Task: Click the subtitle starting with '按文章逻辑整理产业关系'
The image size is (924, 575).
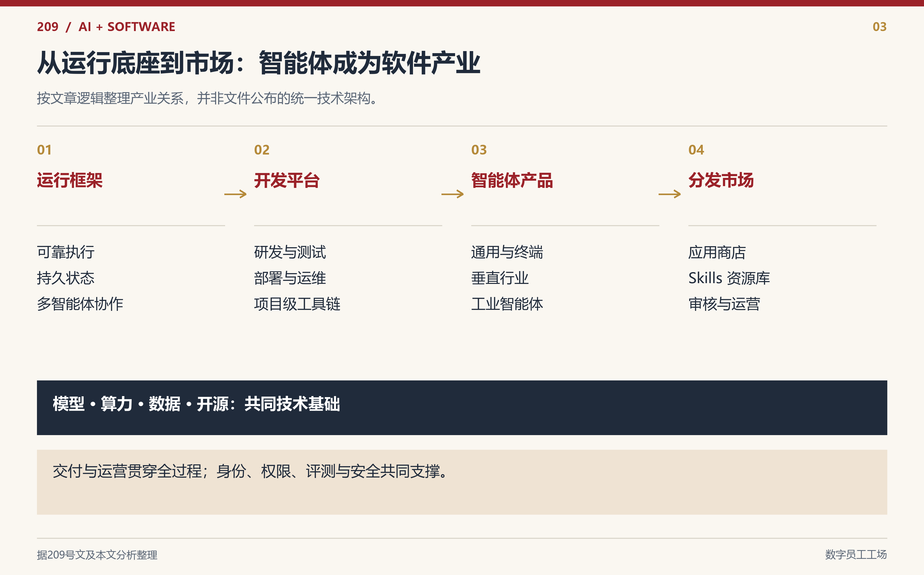Action: [208, 99]
